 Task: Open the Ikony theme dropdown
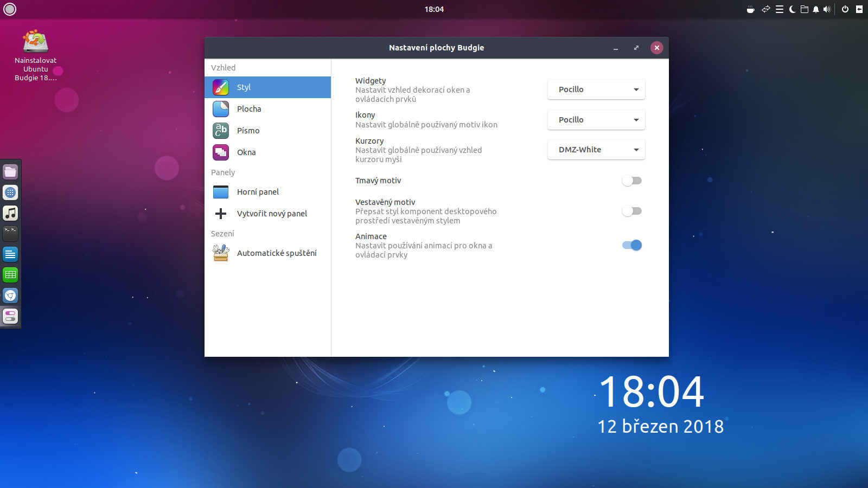click(x=596, y=120)
